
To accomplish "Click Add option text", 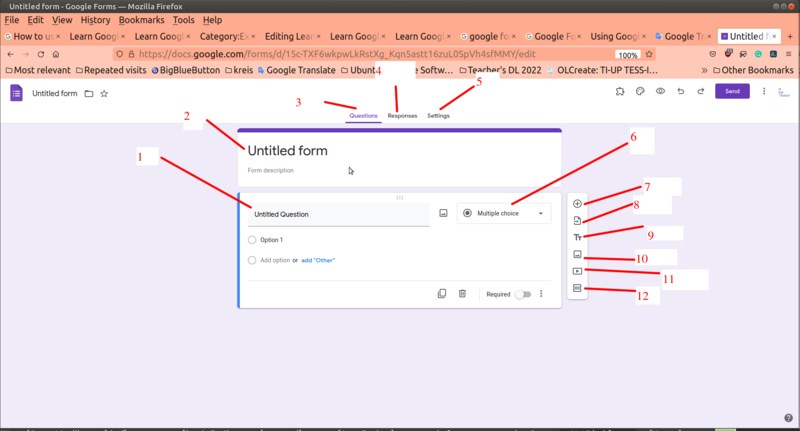I will click(275, 260).
